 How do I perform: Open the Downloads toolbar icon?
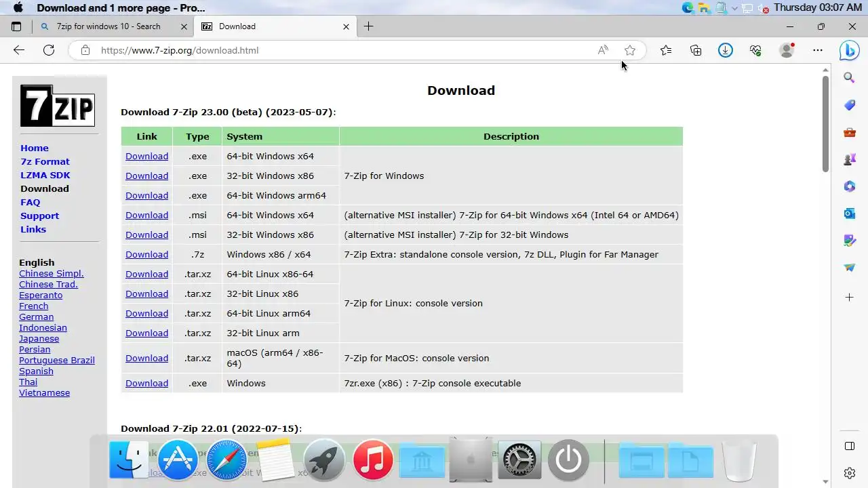pyautogui.click(x=726, y=50)
